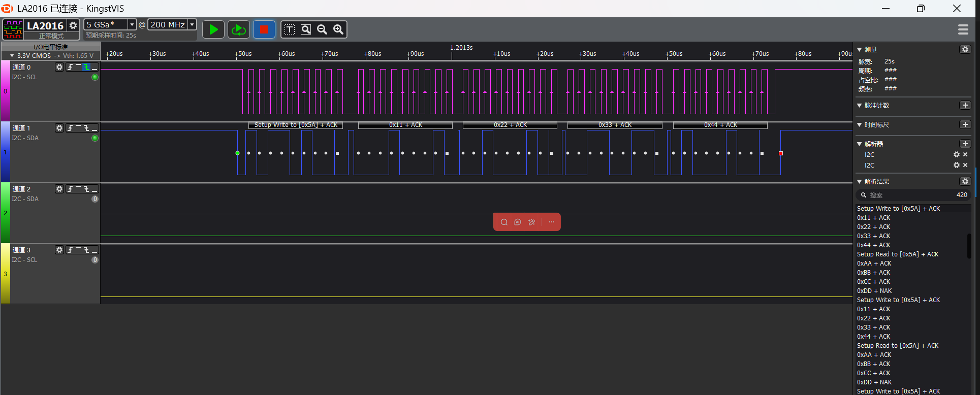The width and height of the screenshot is (980, 395).
Task: Toggle rising edge trigger on channel 1
Action: [70, 128]
